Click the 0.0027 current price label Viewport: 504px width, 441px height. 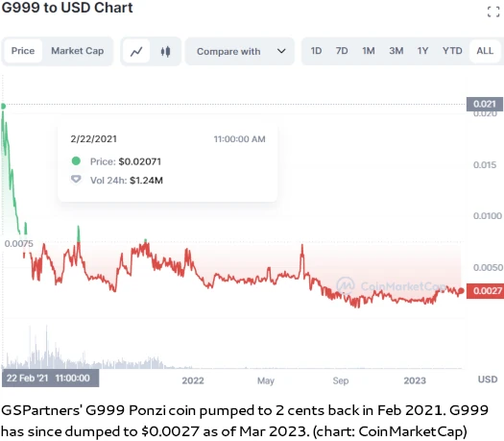click(x=485, y=291)
